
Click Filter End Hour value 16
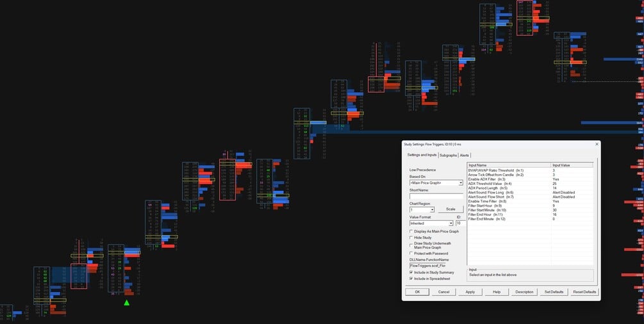coord(554,215)
